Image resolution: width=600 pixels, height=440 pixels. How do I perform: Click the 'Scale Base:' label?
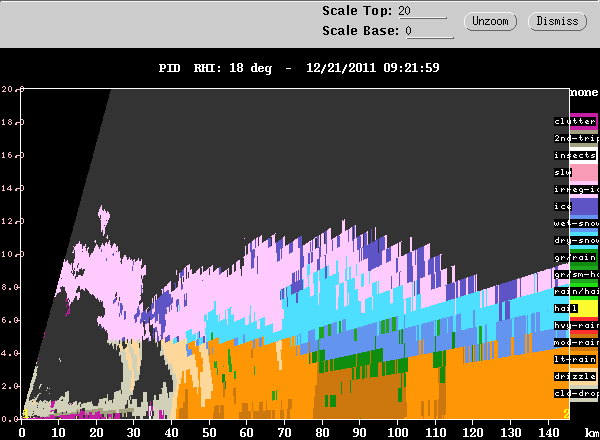pos(360,31)
